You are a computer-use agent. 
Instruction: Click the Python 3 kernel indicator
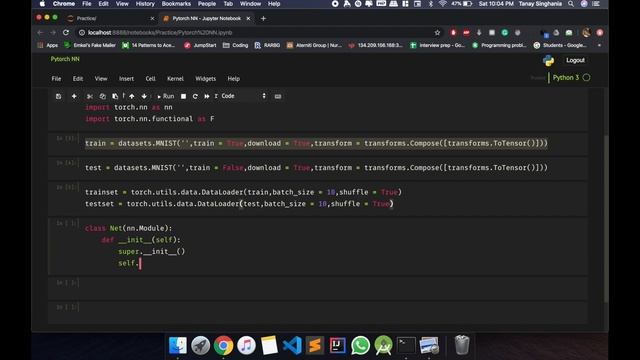(x=571, y=78)
